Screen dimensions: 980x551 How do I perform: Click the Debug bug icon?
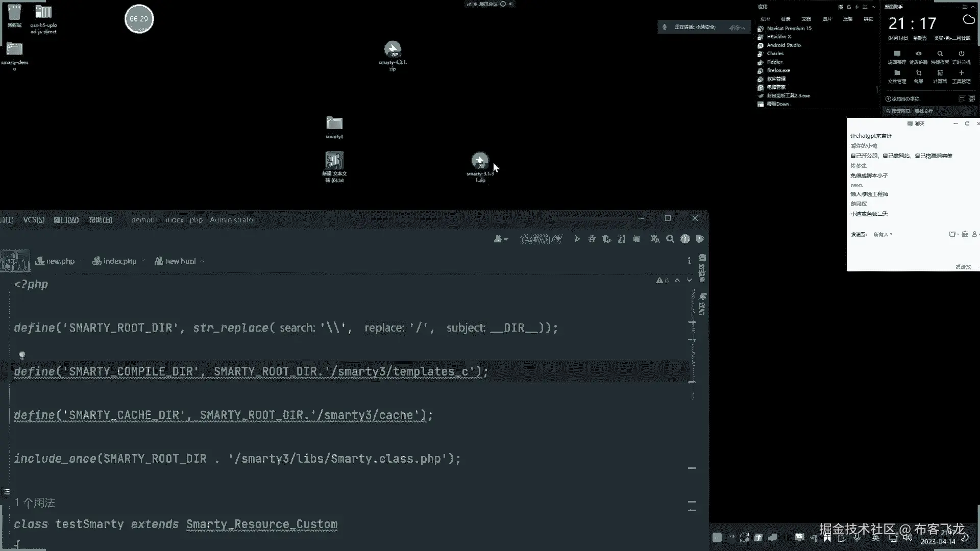click(592, 239)
